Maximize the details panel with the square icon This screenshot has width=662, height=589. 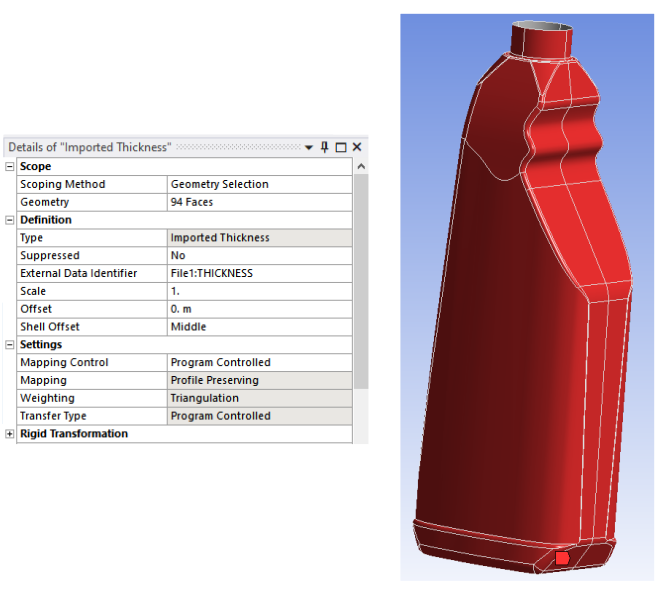point(341,147)
